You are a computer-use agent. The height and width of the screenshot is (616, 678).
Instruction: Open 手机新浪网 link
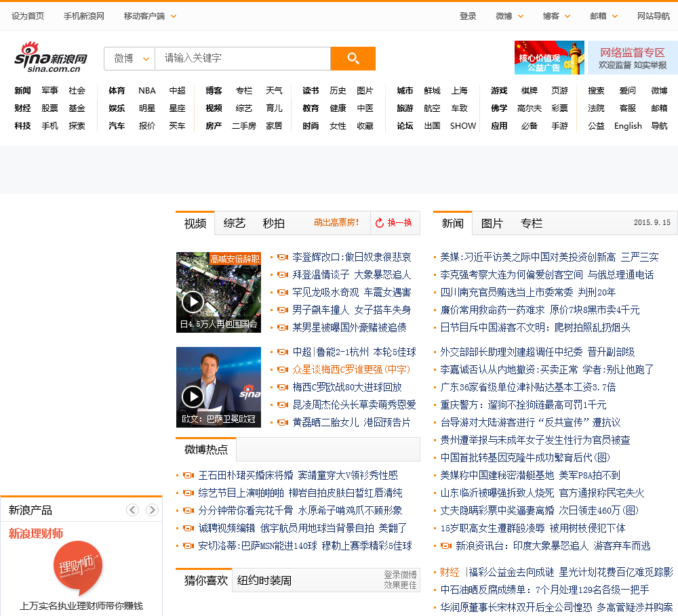point(84,16)
